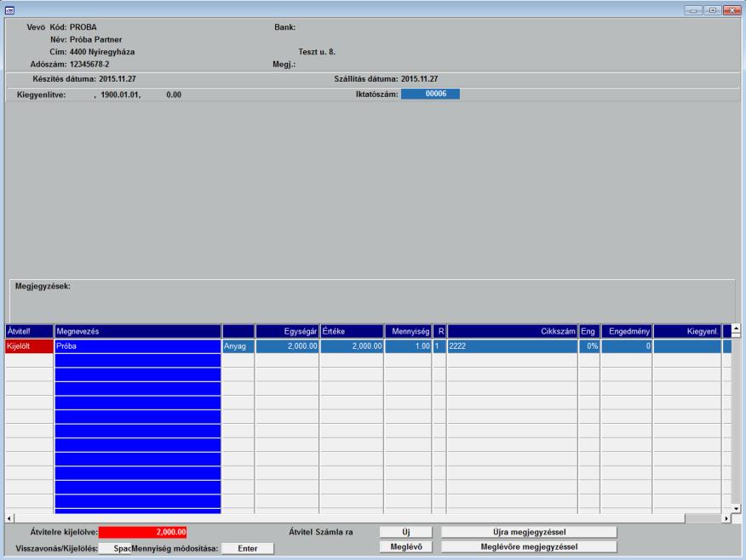
Task: Click the discount percent cell 0%
Action: click(x=589, y=346)
